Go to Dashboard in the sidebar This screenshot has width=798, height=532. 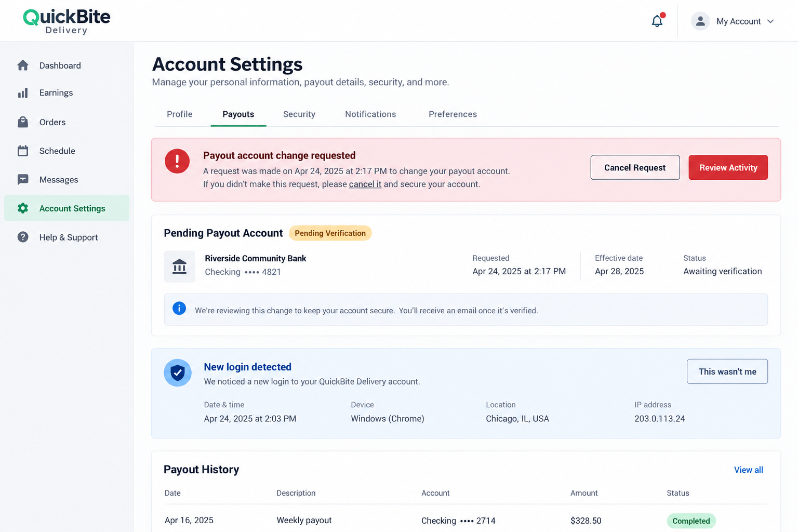point(66,65)
